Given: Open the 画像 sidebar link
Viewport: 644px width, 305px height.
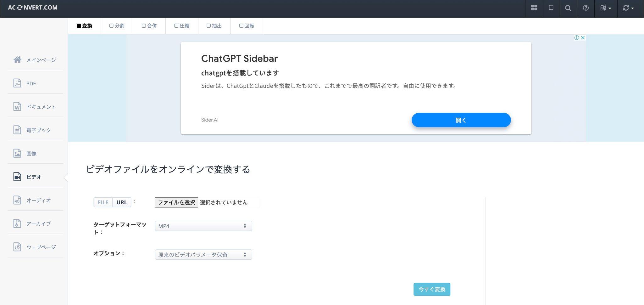Looking at the screenshot, I should (x=31, y=154).
